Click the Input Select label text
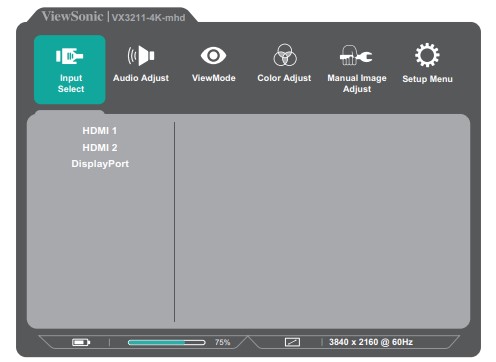 coord(71,83)
